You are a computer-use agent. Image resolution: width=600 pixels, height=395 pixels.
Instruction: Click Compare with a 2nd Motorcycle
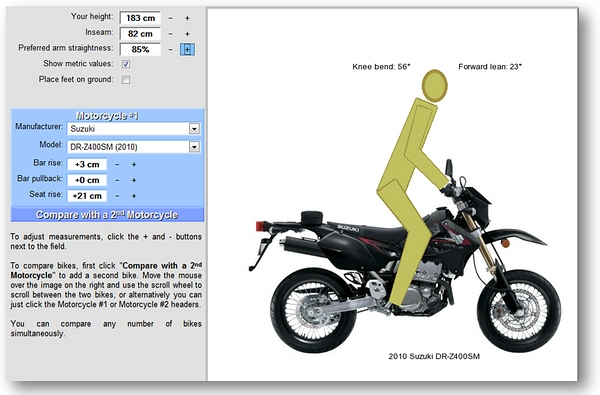[x=107, y=215]
